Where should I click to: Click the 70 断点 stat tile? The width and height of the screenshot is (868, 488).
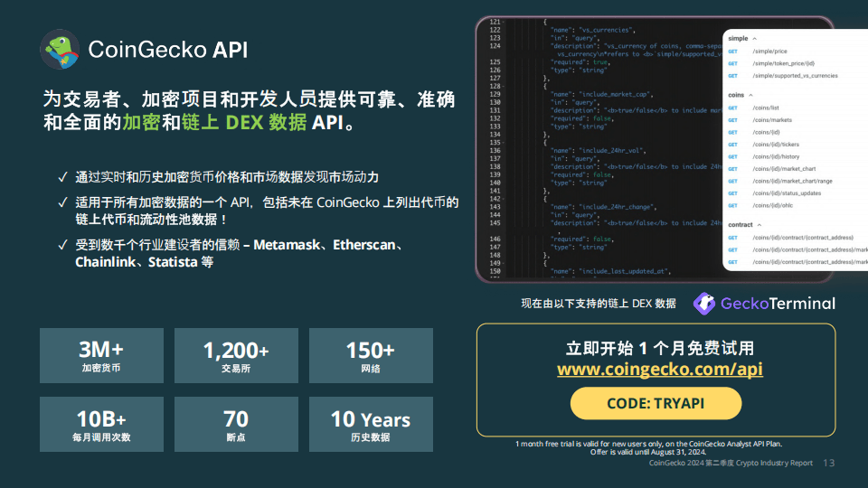236,425
